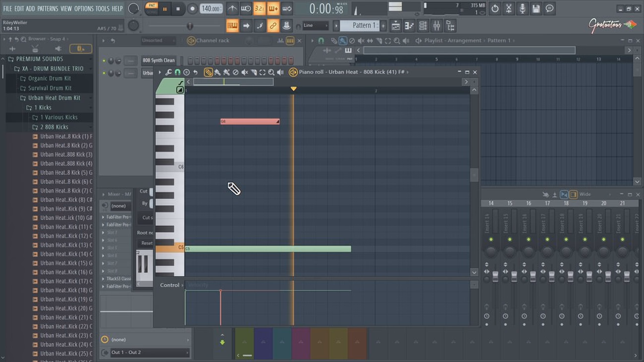Click the master pitch slider knob
644x362 pixels.
[x=189, y=26]
